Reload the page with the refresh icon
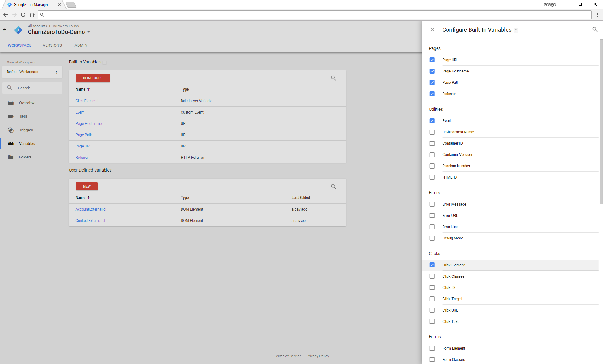The width and height of the screenshot is (603, 364). (x=23, y=15)
